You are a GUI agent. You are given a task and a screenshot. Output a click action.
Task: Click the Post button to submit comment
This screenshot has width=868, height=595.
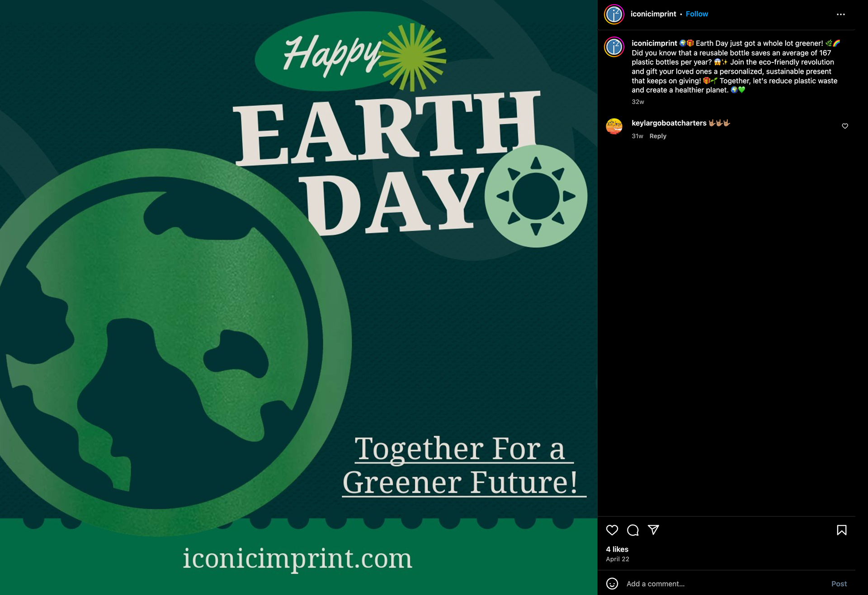[839, 584]
